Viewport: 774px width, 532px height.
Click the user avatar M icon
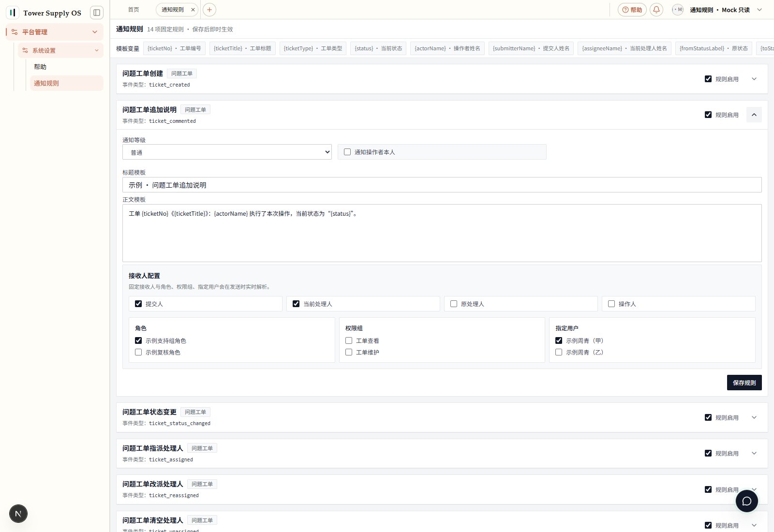[x=678, y=10]
